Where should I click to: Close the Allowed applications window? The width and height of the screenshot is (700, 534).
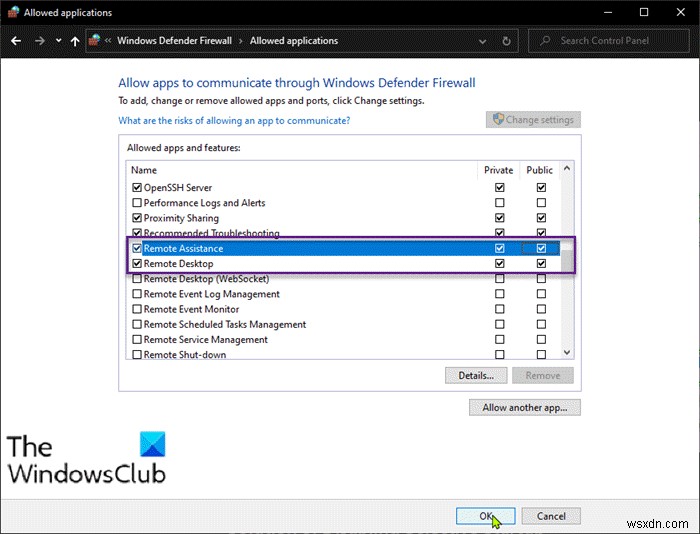click(x=680, y=12)
